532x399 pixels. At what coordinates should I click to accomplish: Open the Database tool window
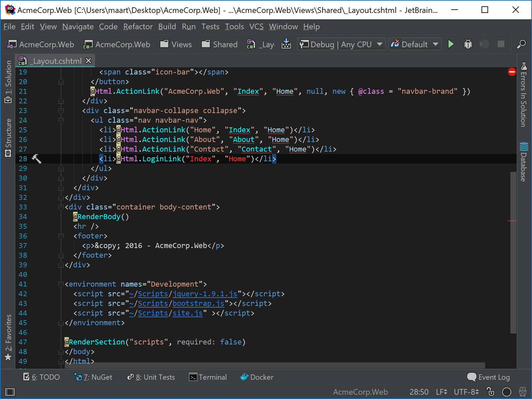524,162
